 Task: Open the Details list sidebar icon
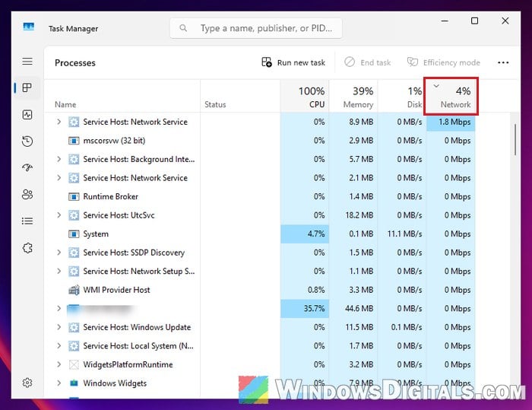27,221
